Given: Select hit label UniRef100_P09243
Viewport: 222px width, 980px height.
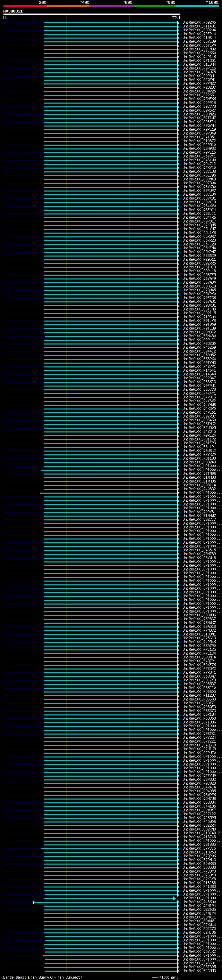Looking at the screenshot, I should tap(199, 462).
